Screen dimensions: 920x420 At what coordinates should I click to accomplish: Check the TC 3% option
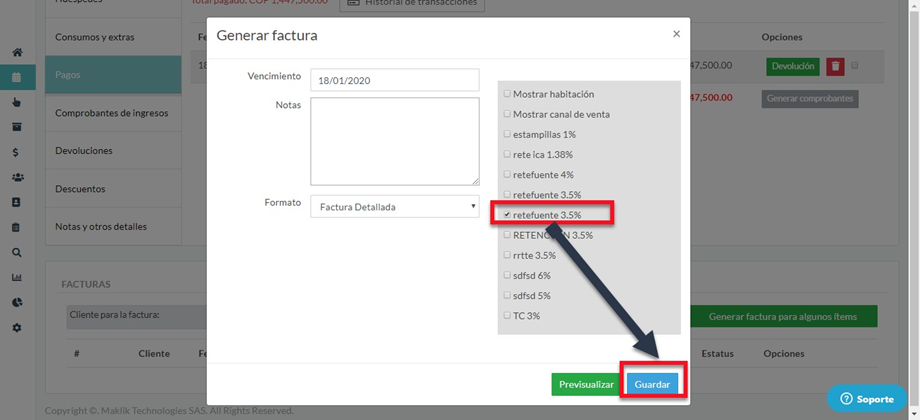tap(507, 315)
